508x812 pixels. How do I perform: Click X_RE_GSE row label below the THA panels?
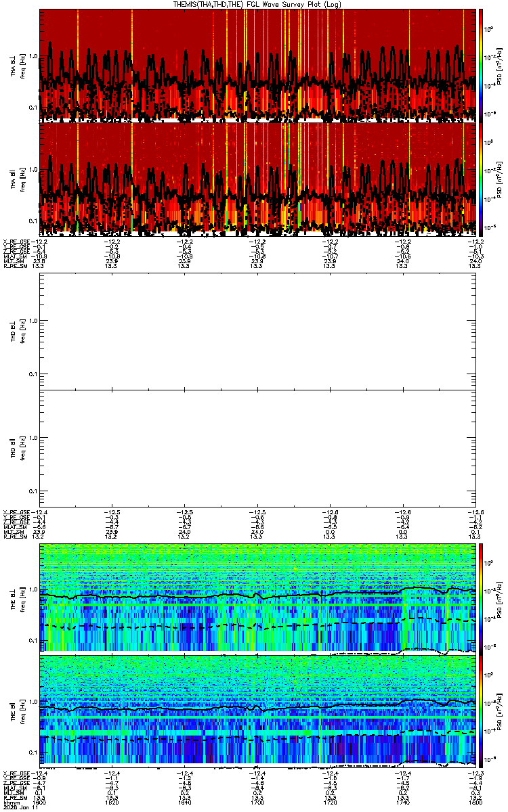point(18,242)
